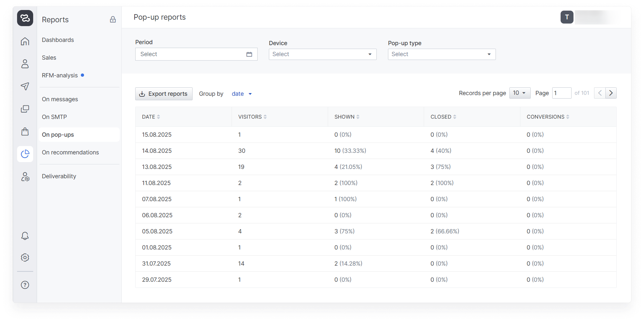
Task: Click the lock icon beside Reports
Action: click(x=113, y=20)
